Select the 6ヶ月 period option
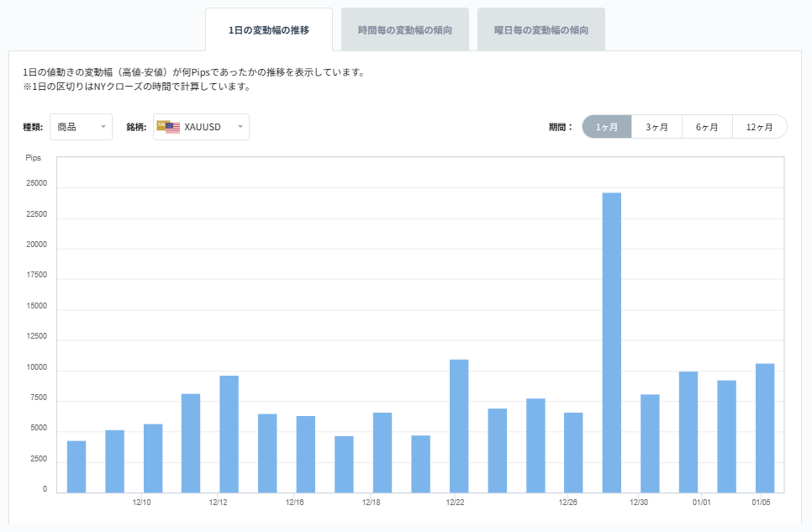This screenshot has width=812, height=532. point(708,126)
